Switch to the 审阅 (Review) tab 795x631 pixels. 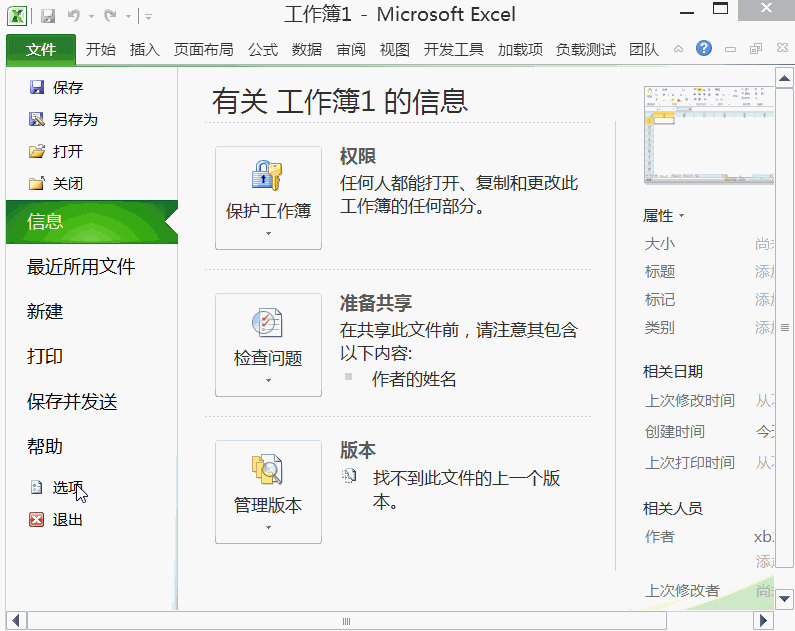coord(351,50)
